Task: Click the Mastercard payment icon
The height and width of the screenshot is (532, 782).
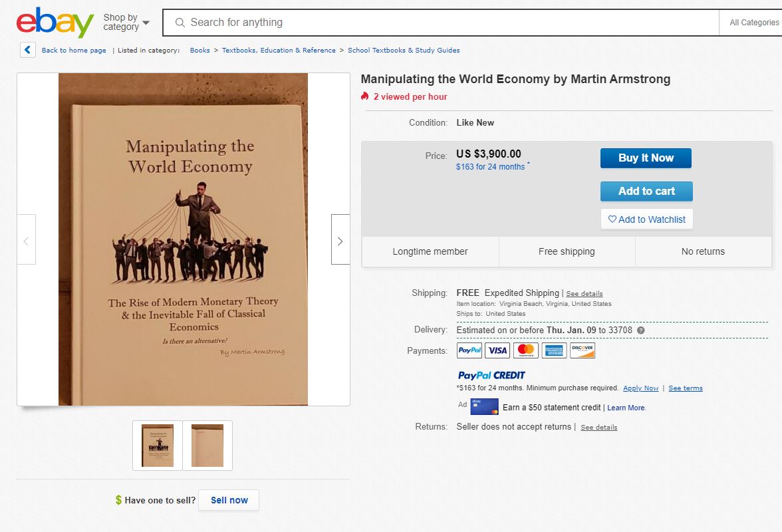Action: [526, 350]
